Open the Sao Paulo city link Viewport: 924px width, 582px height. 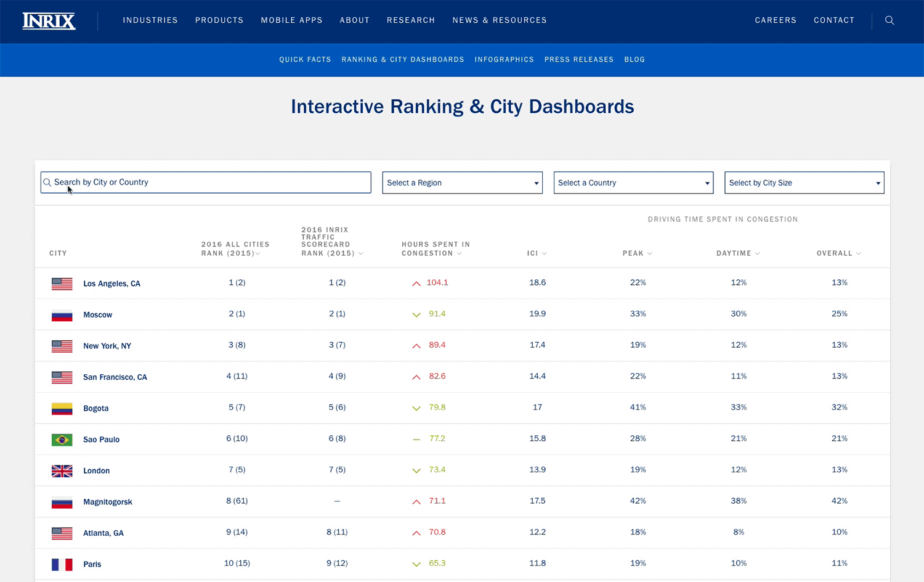coord(101,440)
